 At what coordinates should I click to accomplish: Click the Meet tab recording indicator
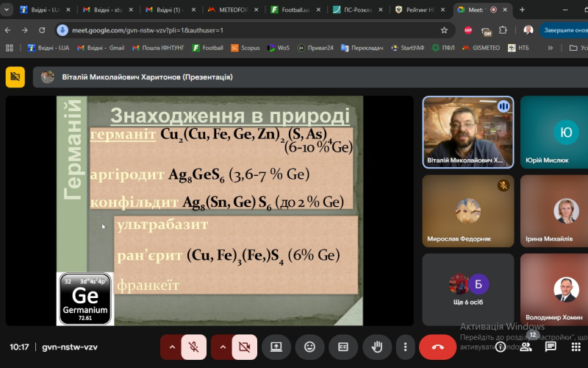click(493, 10)
